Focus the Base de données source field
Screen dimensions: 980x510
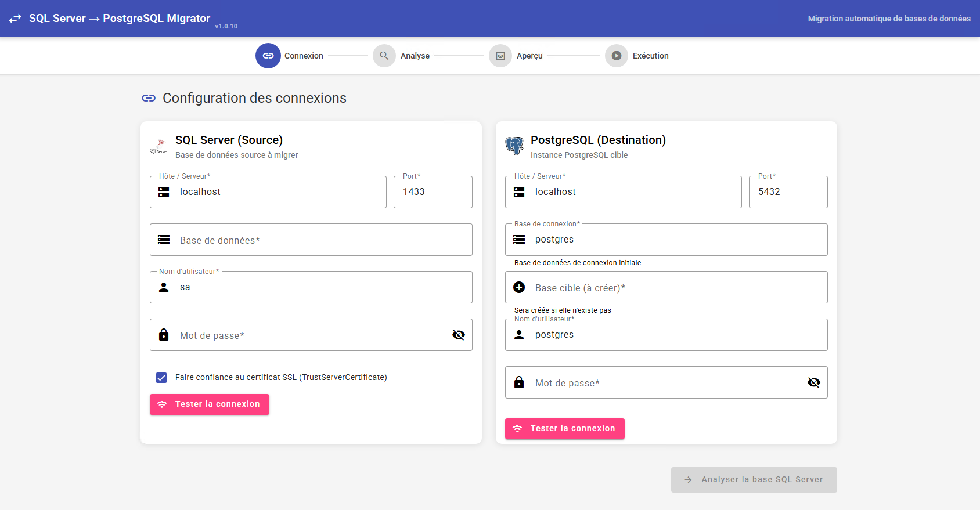pos(311,240)
